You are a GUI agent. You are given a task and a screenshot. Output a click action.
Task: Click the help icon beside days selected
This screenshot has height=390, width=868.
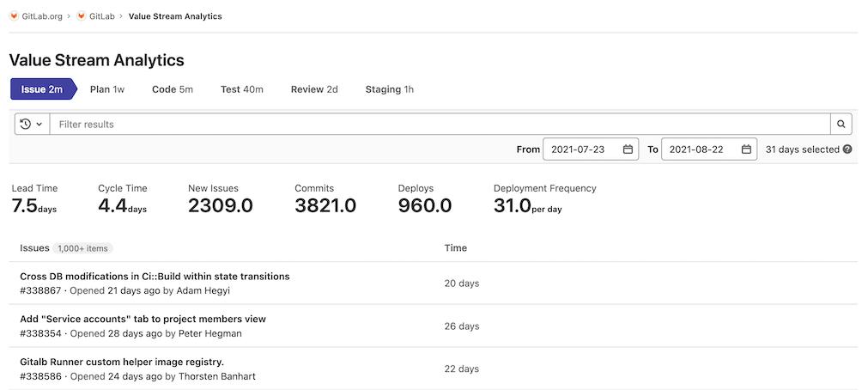click(847, 149)
